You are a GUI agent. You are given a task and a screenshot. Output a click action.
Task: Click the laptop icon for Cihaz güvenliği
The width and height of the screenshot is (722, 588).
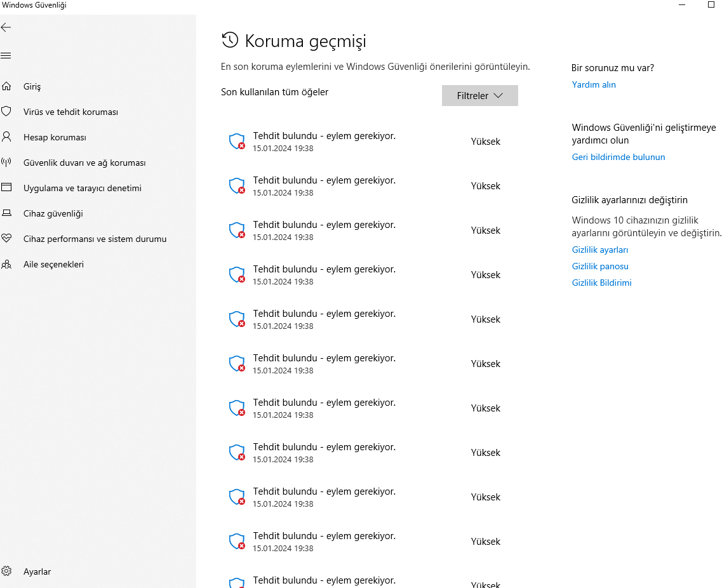point(6,213)
